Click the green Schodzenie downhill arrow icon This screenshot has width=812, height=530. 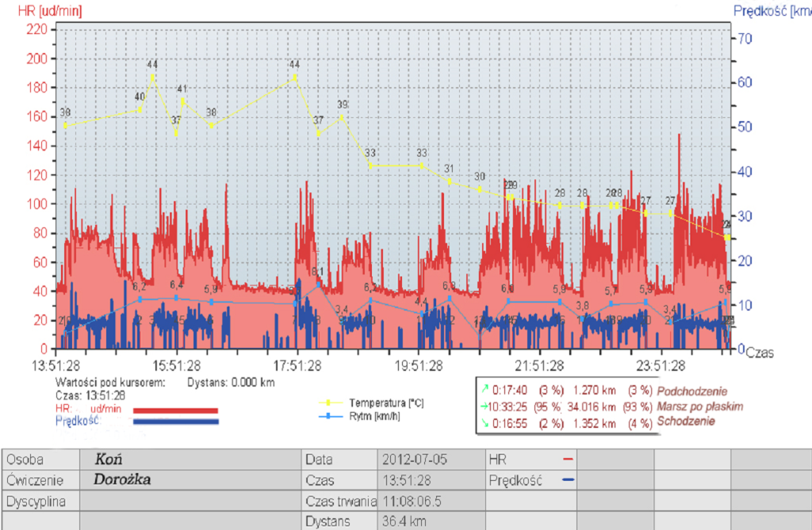tap(482, 421)
